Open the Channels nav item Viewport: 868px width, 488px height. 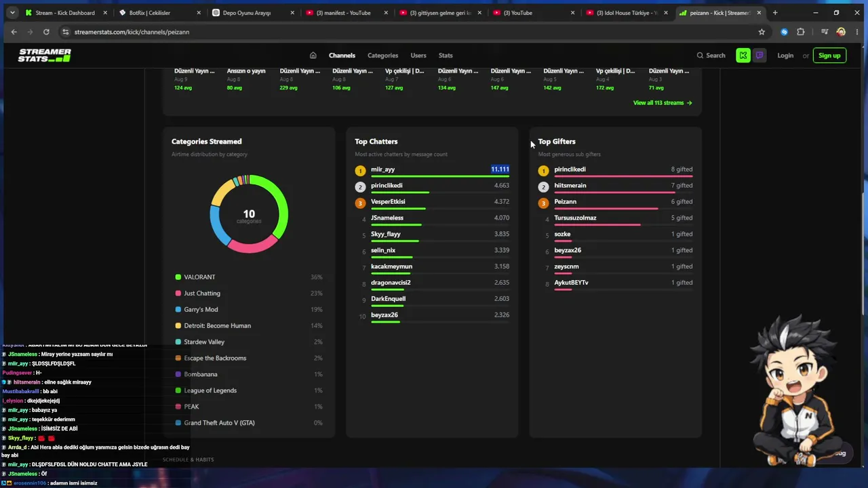pos(342,56)
